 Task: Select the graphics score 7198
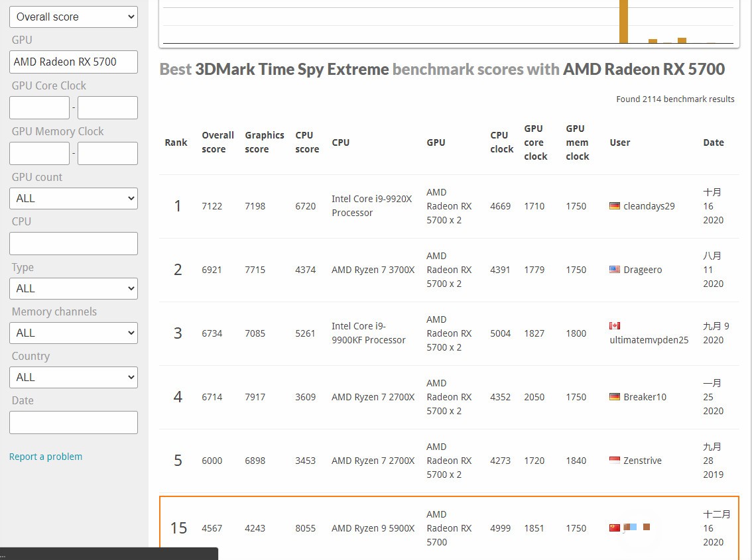tap(255, 206)
